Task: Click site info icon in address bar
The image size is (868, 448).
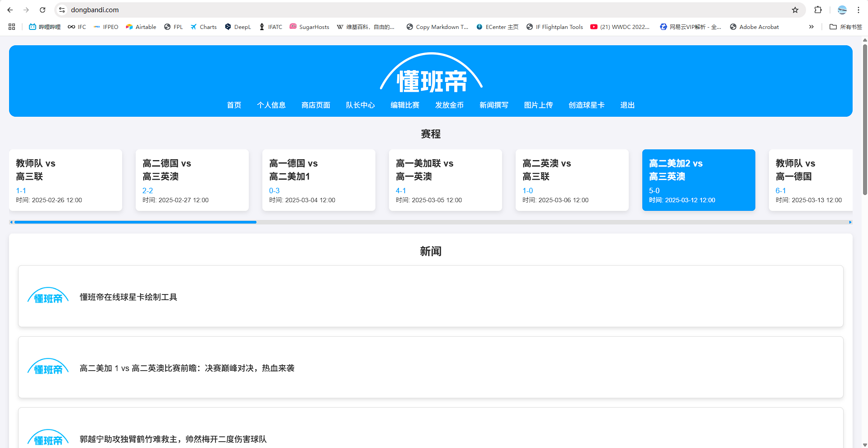Action: (x=62, y=10)
